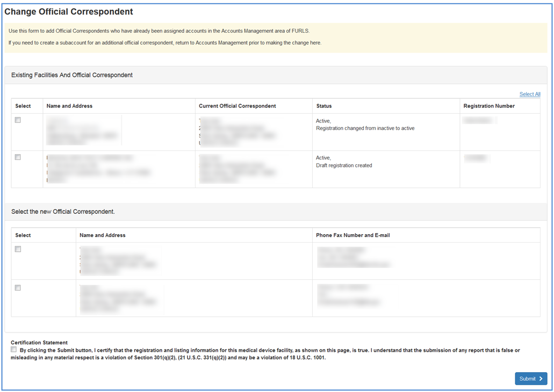Check the box for the facility with inactive-to-active status
The width and height of the screenshot is (554, 392).
click(18, 120)
